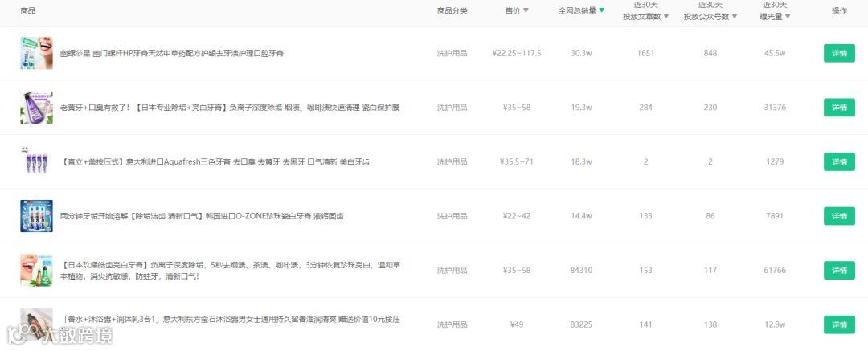
Task: Click price ¥49
Action: pyautogui.click(x=517, y=324)
